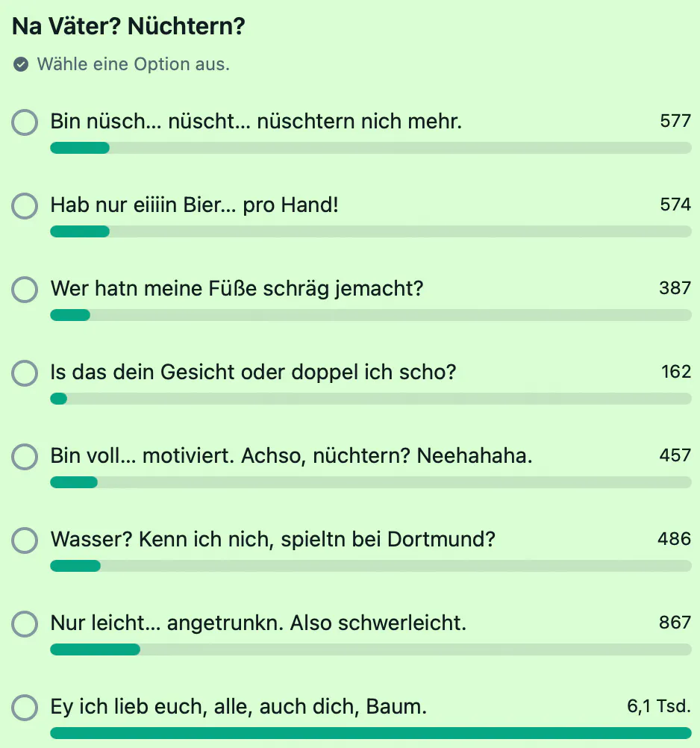Pick the 'Bin voll... motiviert' radio button
This screenshot has height=748, width=700.
(25, 457)
